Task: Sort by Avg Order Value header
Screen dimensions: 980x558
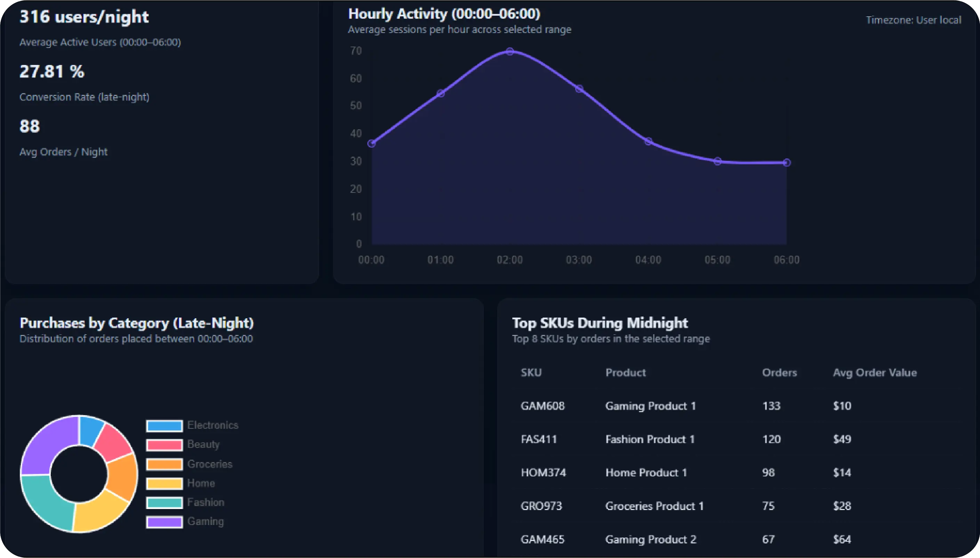Action: (x=875, y=372)
